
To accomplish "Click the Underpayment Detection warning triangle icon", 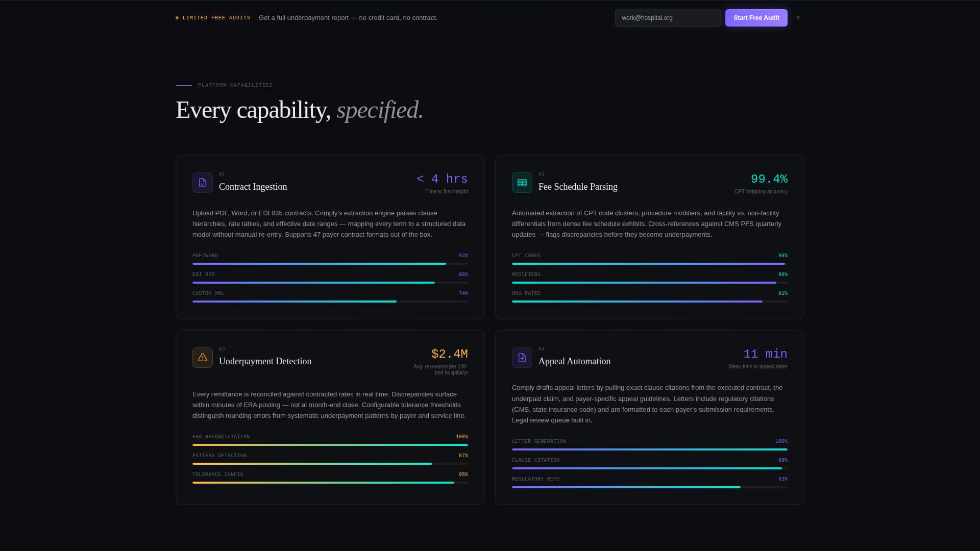I will pyautogui.click(x=203, y=358).
